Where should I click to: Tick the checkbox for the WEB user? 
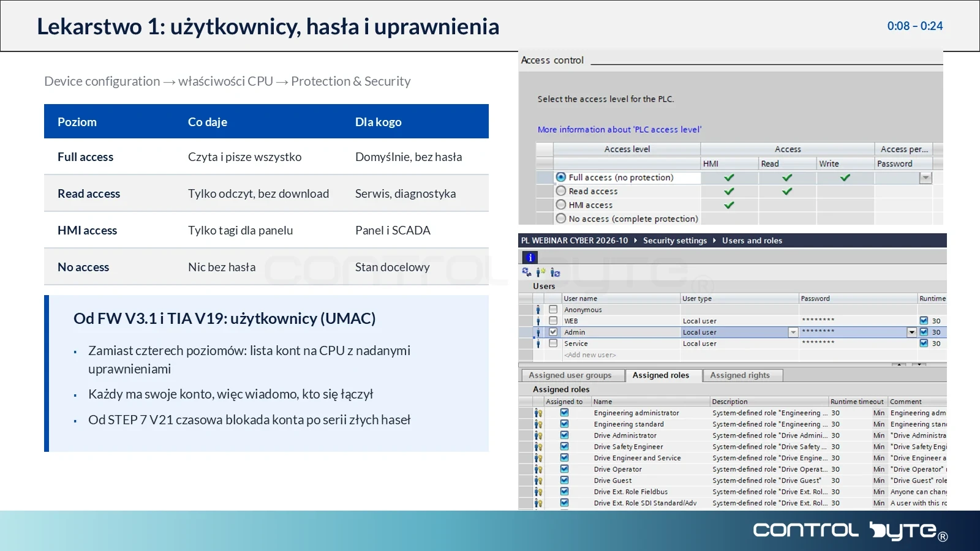tap(553, 321)
